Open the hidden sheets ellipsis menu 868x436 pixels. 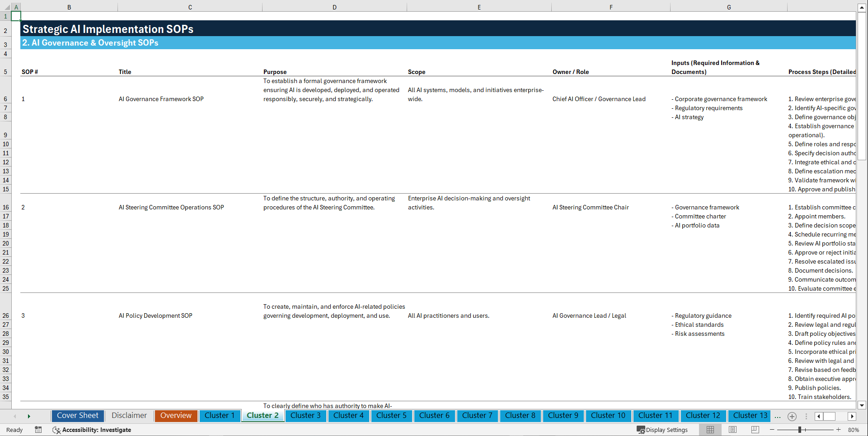778,416
